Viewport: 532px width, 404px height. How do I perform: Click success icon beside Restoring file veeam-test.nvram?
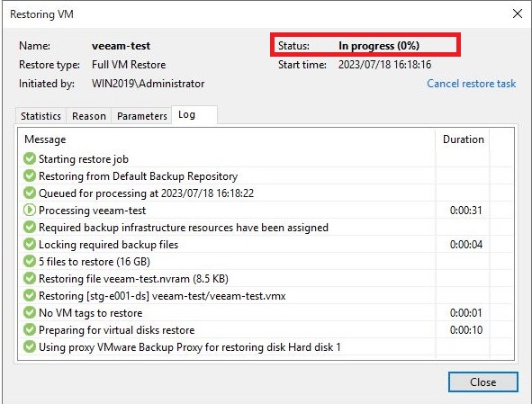click(x=30, y=279)
